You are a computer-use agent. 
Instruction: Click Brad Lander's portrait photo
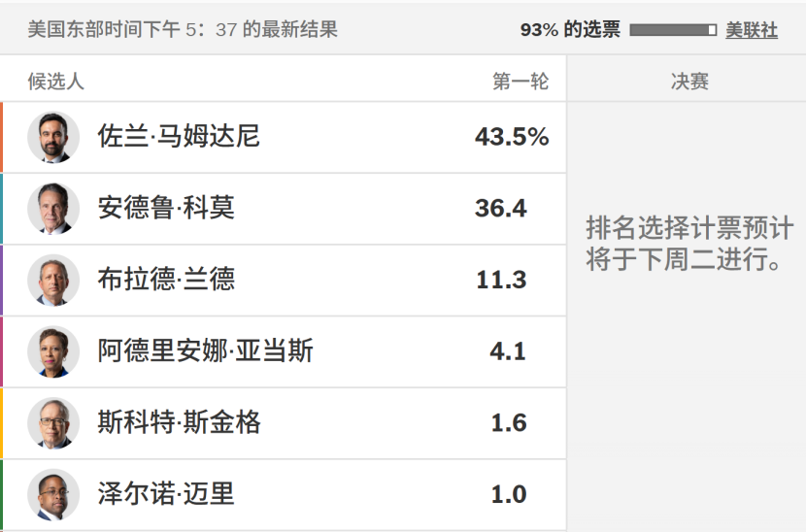coord(53,281)
